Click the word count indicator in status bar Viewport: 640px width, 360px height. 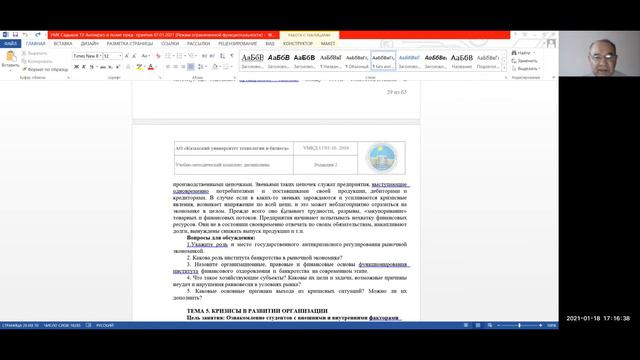[x=62, y=326]
